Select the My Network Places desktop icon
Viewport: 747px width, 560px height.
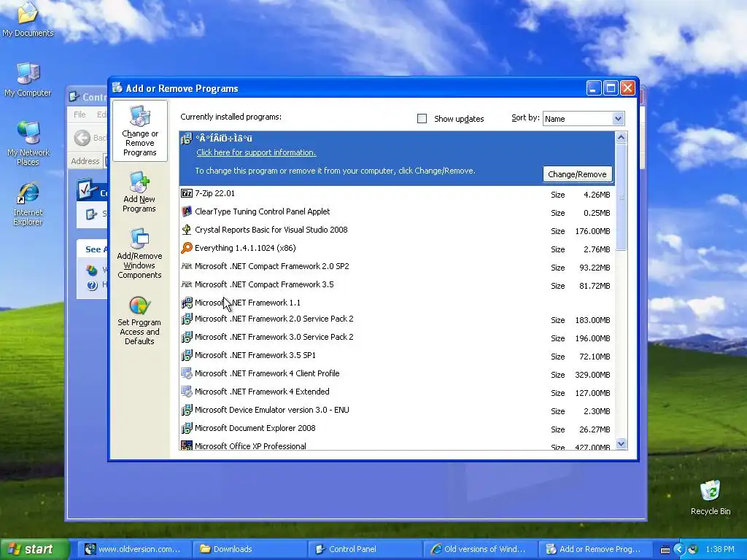[x=28, y=143]
